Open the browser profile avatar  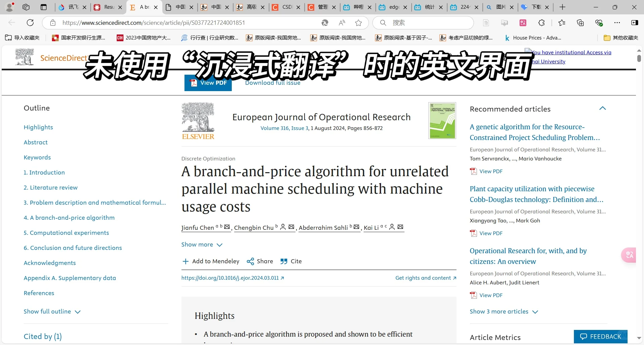10,7
